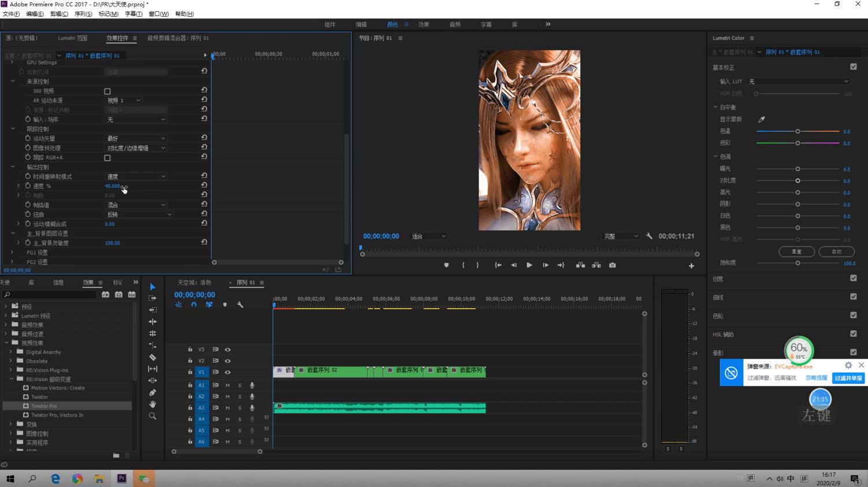
Task: Open the 序列(S) menu
Action: [83, 14]
